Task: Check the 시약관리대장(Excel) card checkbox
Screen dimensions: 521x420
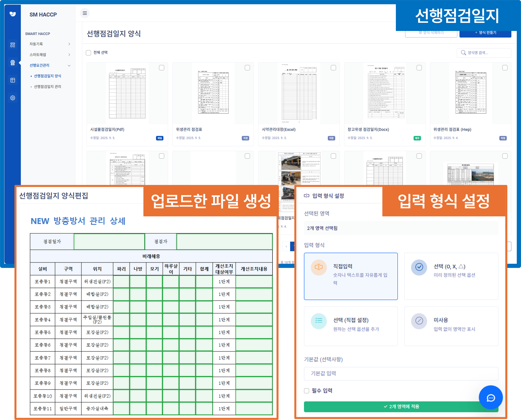Action: tap(333, 67)
